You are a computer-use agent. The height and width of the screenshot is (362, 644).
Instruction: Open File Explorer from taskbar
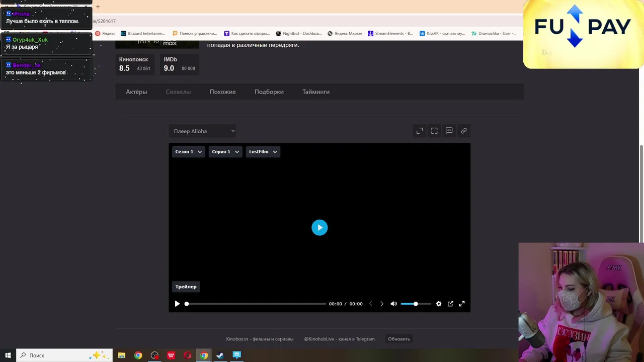[122, 355]
